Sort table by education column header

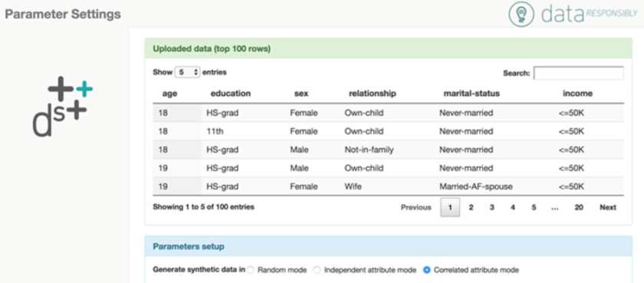(231, 94)
